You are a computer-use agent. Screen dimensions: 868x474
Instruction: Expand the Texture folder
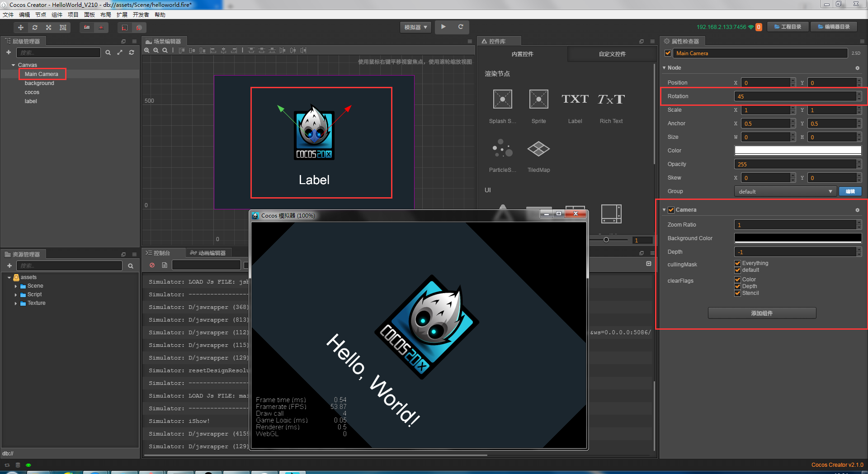coord(16,303)
